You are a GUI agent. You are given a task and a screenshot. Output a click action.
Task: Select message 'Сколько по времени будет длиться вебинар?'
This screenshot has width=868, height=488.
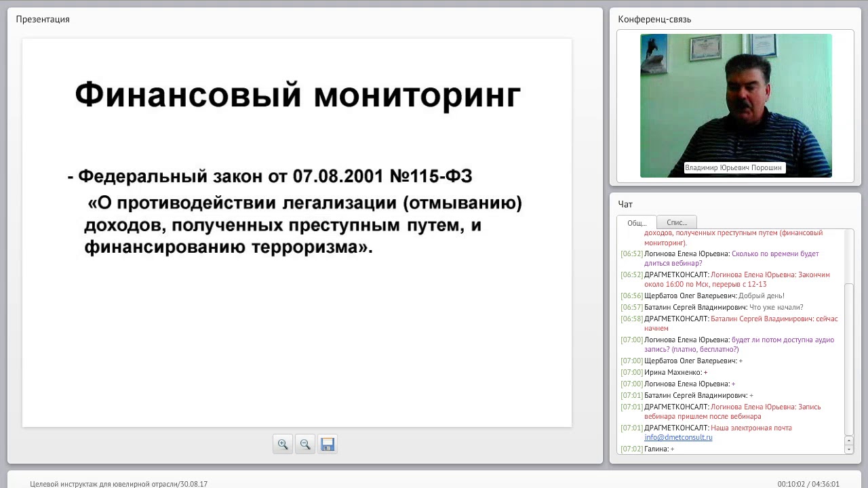732,258
